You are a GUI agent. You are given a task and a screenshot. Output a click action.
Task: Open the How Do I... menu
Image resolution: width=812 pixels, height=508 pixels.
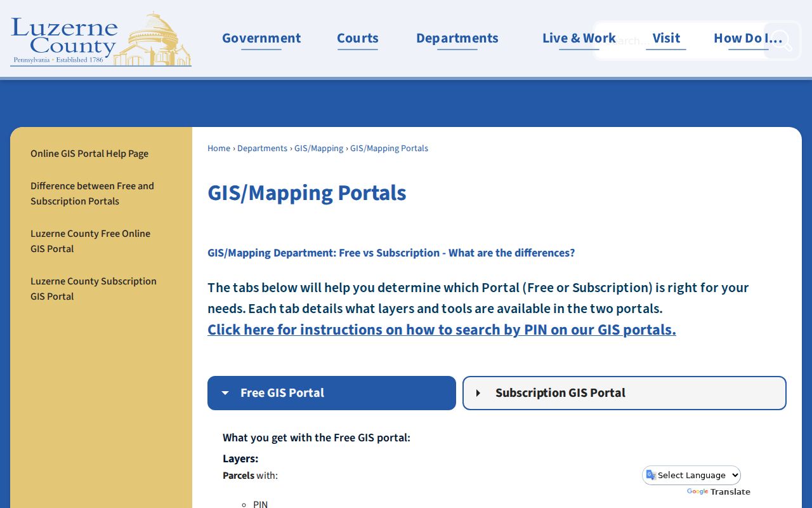(748, 38)
